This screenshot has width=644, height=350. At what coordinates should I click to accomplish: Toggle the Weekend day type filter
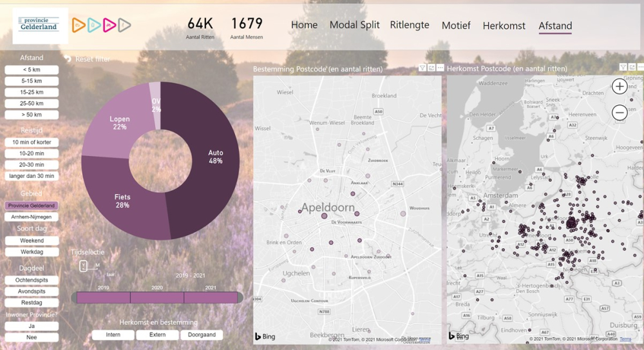pyautogui.click(x=32, y=240)
